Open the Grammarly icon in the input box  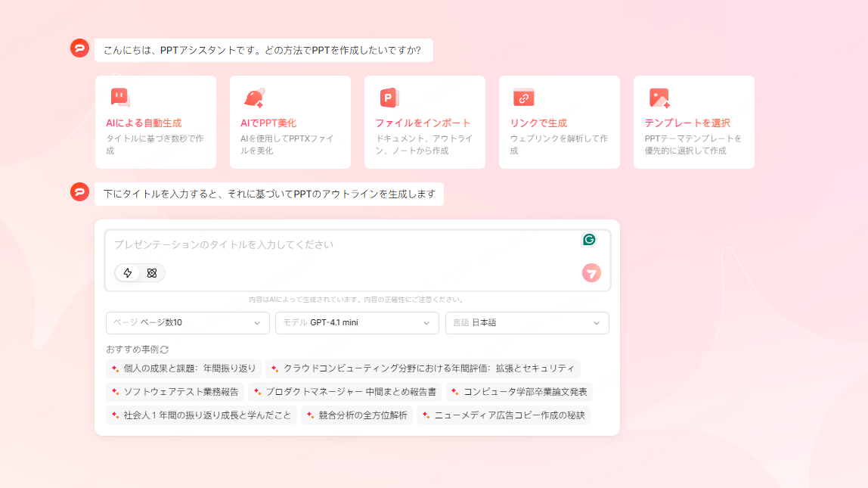tap(590, 240)
